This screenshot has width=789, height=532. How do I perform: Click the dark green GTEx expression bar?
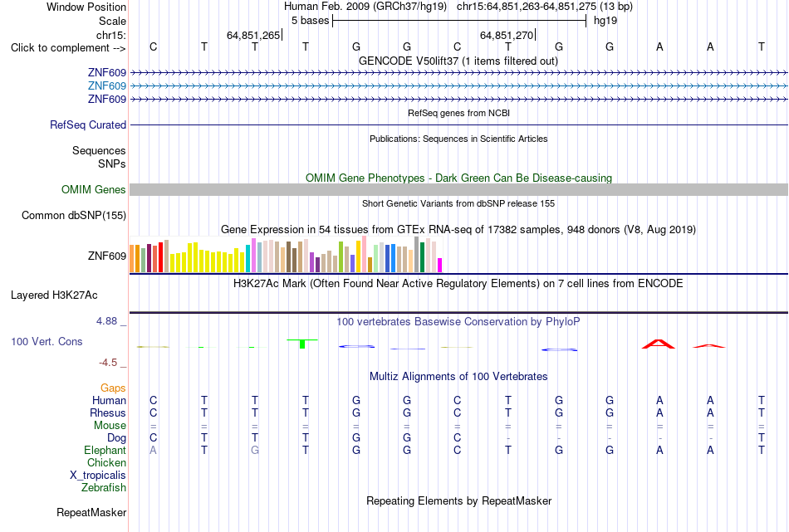[x=422, y=257]
